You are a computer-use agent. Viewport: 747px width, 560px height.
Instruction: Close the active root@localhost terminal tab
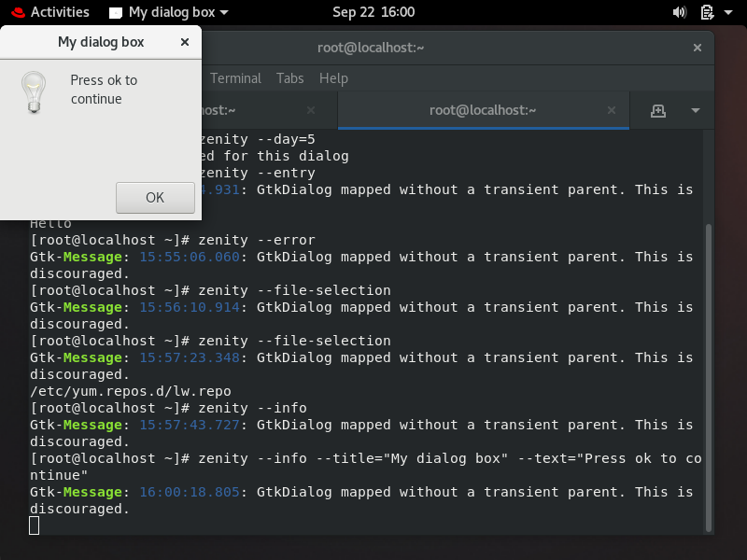click(612, 109)
